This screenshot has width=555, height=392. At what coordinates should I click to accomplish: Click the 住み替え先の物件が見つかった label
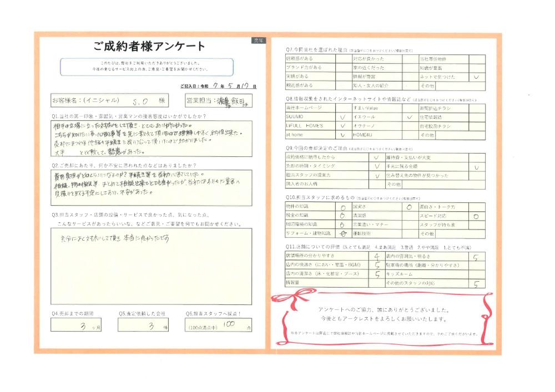(417, 175)
